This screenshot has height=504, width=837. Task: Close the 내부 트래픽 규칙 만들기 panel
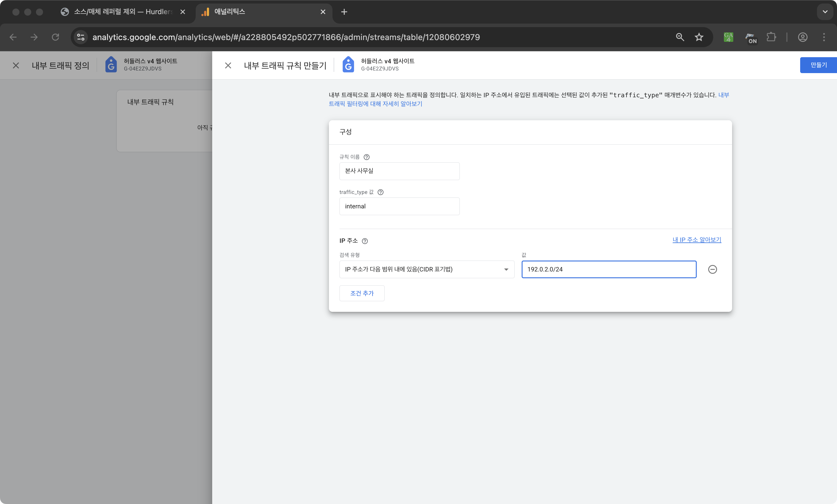(x=228, y=65)
